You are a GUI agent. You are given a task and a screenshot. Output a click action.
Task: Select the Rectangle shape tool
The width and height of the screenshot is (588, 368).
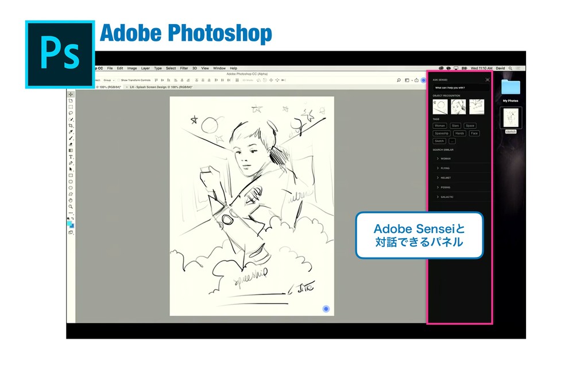click(71, 175)
